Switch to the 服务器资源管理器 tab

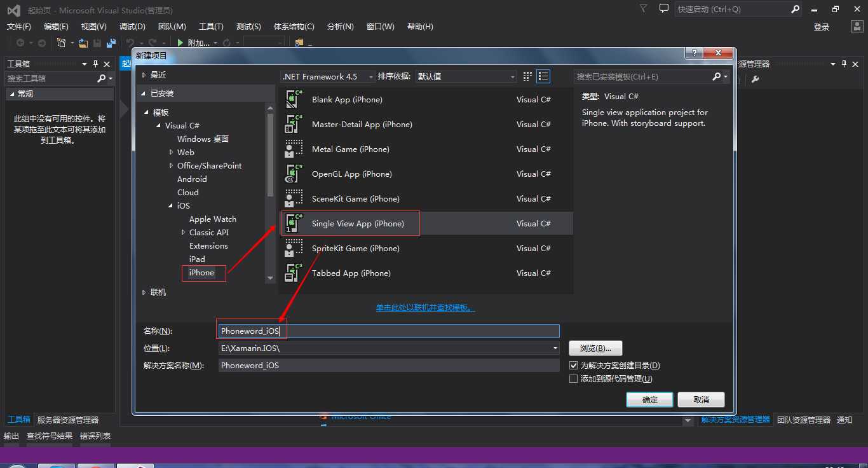click(x=68, y=420)
